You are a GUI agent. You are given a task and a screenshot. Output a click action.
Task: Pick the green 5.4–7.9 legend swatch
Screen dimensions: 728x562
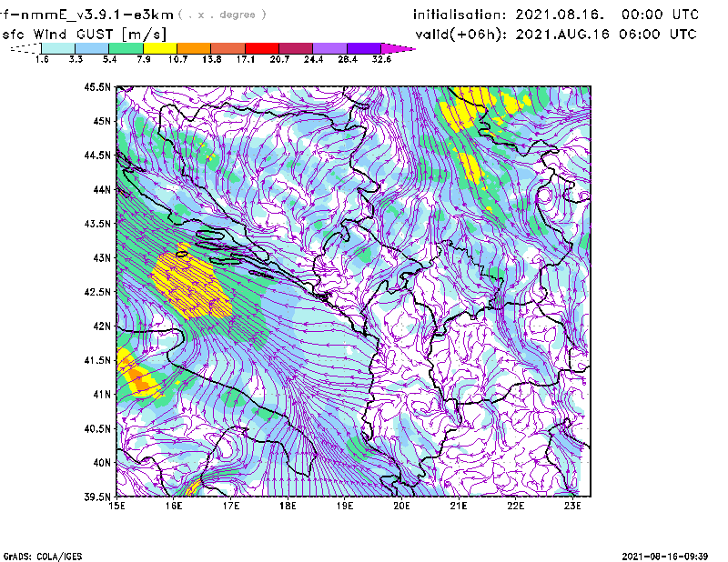coord(126,48)
